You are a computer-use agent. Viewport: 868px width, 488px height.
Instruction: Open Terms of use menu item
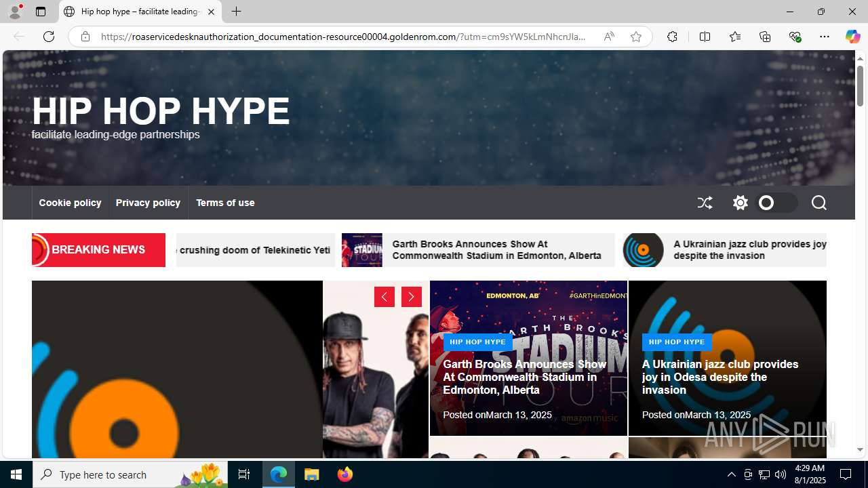tap(225, 203)
